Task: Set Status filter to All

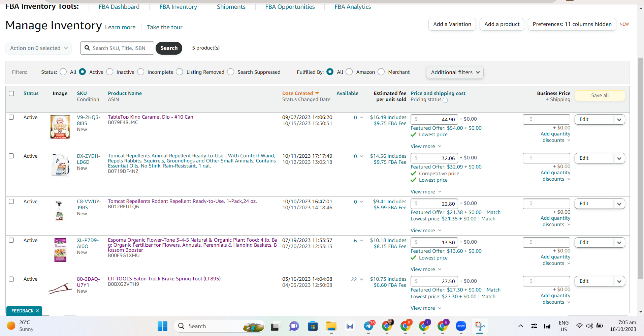Action: tap(63, 72)
